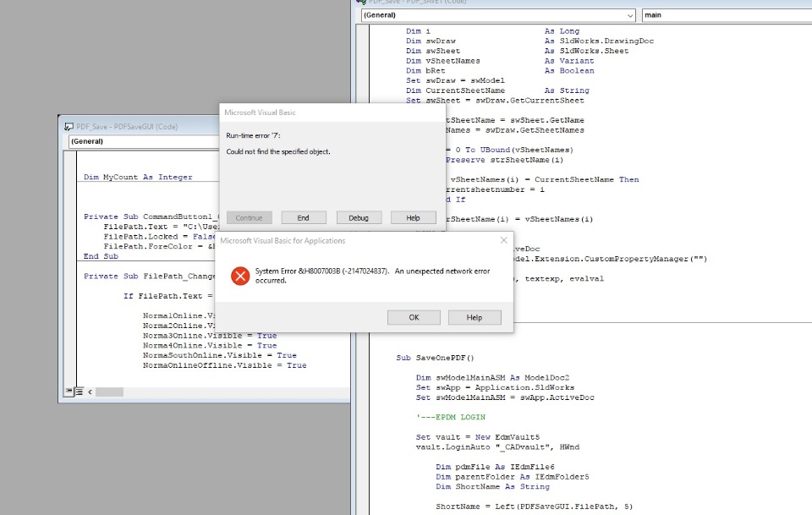812x515 pixels.
Task: Click the 'Private Sub FilePath_Change' line
Action: 150,276
